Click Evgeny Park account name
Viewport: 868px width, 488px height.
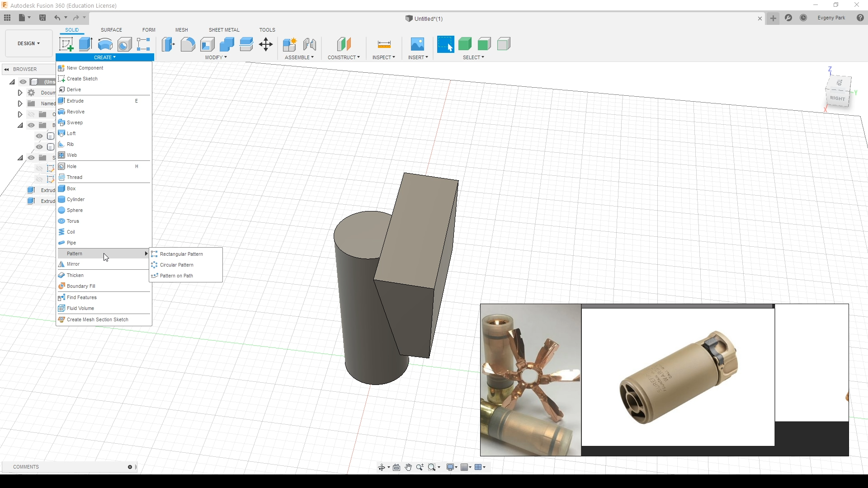pos(831,18)
